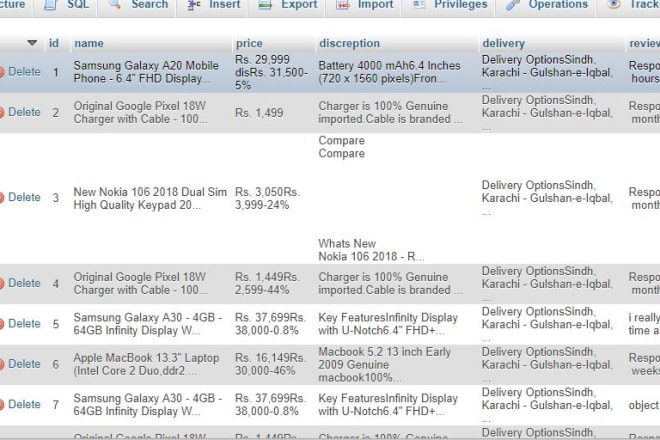Delete row 3 Nokia 106
This screenshot has height=440, width=660.
coord(24,197)
